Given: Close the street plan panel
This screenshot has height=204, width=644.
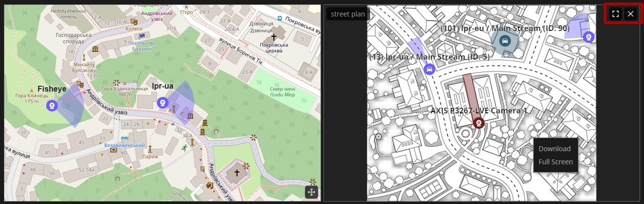Looking at the screenshot, I should [x=630, y=14].
